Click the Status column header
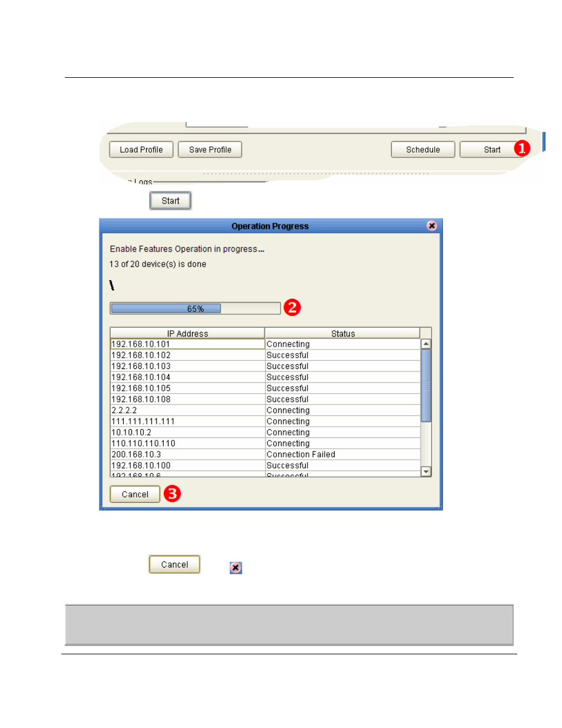562x728 pixels. (343, 334)
